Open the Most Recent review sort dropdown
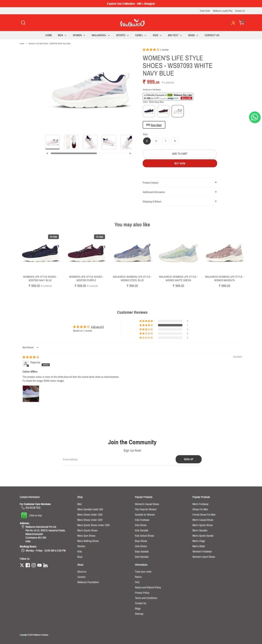This screenshot has width=262, height=644. click(x=30, y=347)
